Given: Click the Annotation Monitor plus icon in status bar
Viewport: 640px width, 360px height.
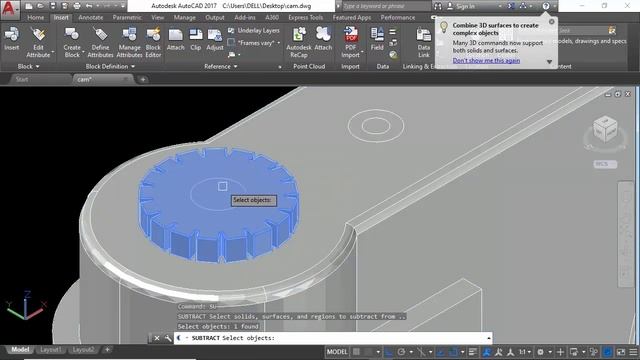Looking at the screenshot, I should (560, 352).
